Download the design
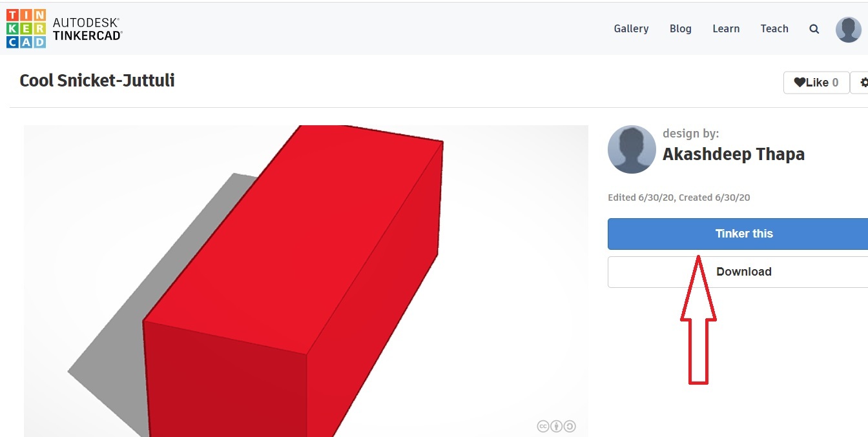 [738, 272]
